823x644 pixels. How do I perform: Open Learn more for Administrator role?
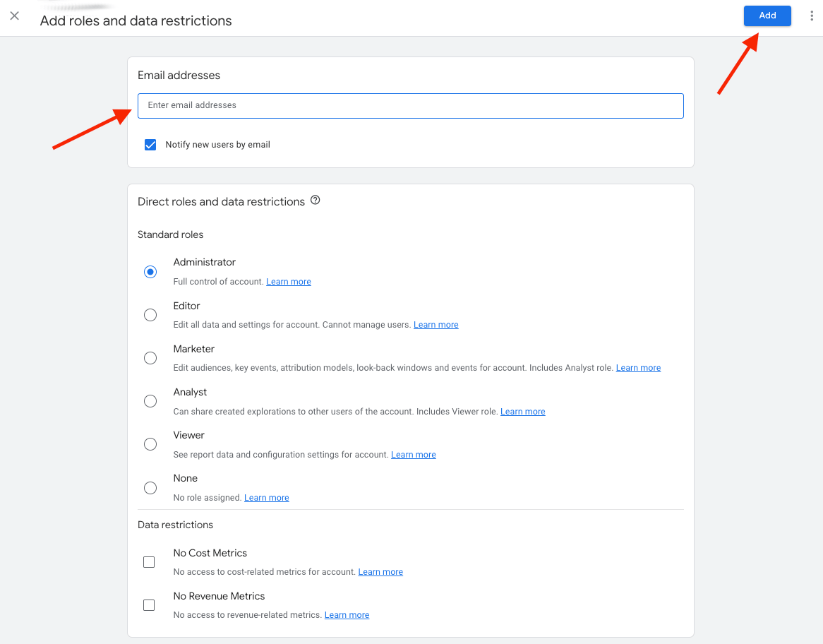(x=289, y=282)
